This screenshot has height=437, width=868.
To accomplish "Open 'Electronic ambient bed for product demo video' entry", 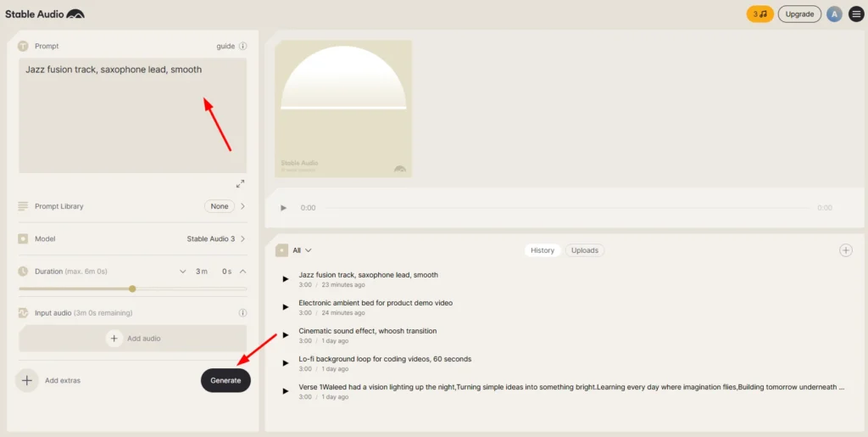I will coord(376,303).
